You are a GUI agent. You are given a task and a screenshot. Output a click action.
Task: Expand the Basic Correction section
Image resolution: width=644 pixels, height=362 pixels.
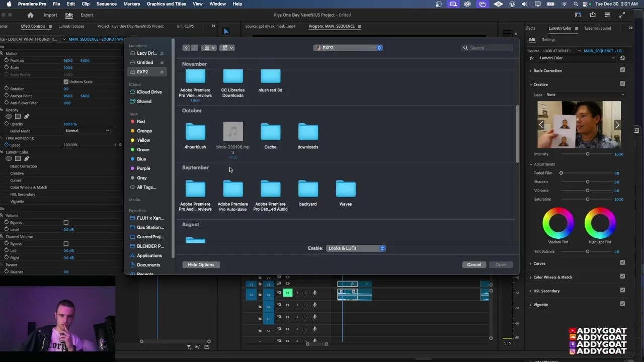click(530, 71)
